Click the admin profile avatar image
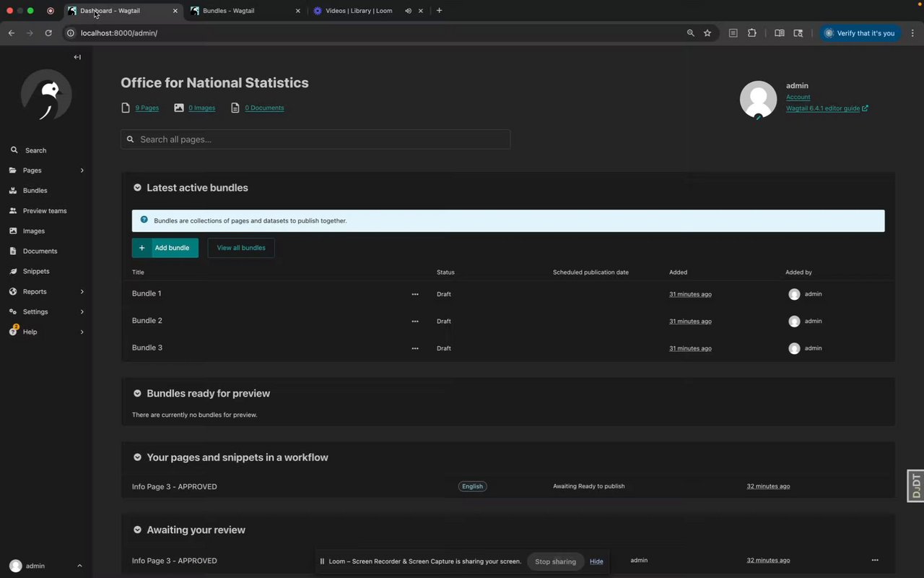The image size is (924, 578). [x=759, y=99]
